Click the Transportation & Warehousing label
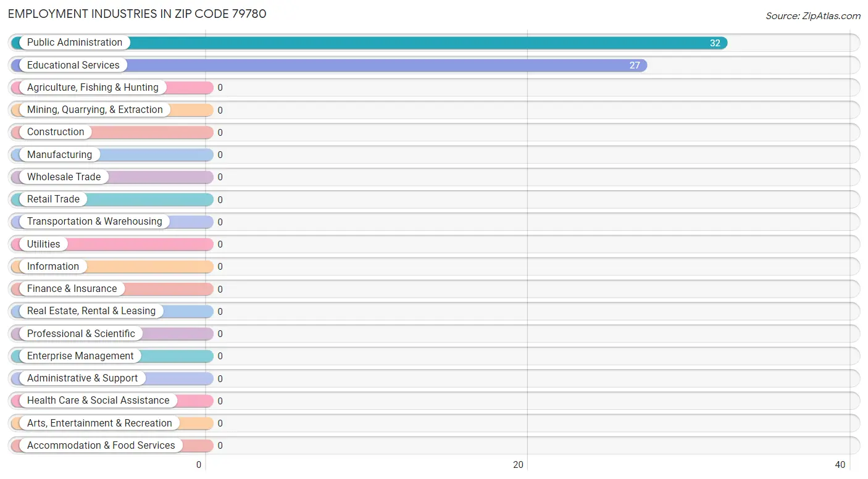The width and height of the screenshot is (868, 479). [94, 222]
